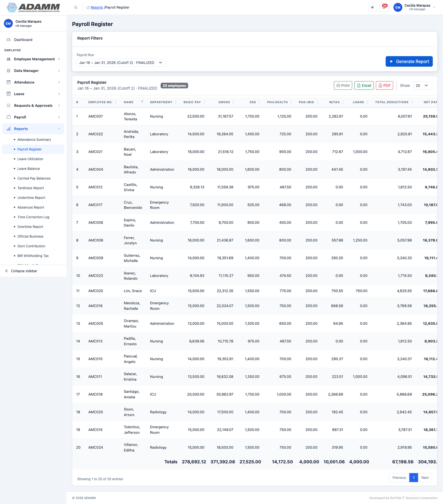Viewport: 443px width, 504px height.
Task: Open notifications bell with 34 badge
Action: click(384, 8)
